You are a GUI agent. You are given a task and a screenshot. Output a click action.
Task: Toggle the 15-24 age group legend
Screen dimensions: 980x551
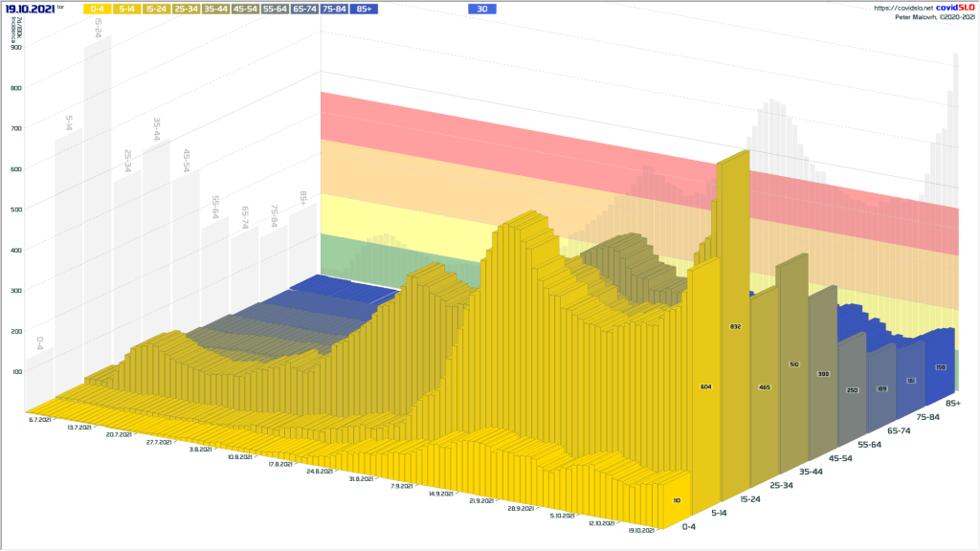pos(157,9)
